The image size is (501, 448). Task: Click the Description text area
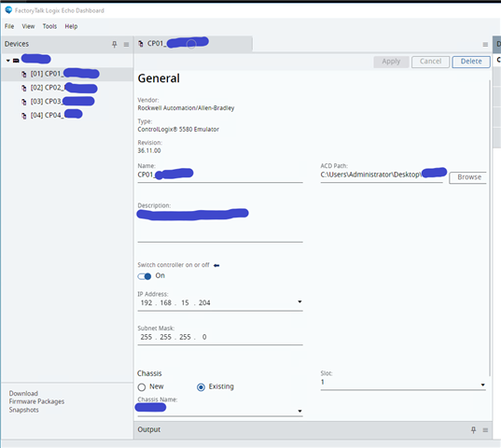(220, 226)
